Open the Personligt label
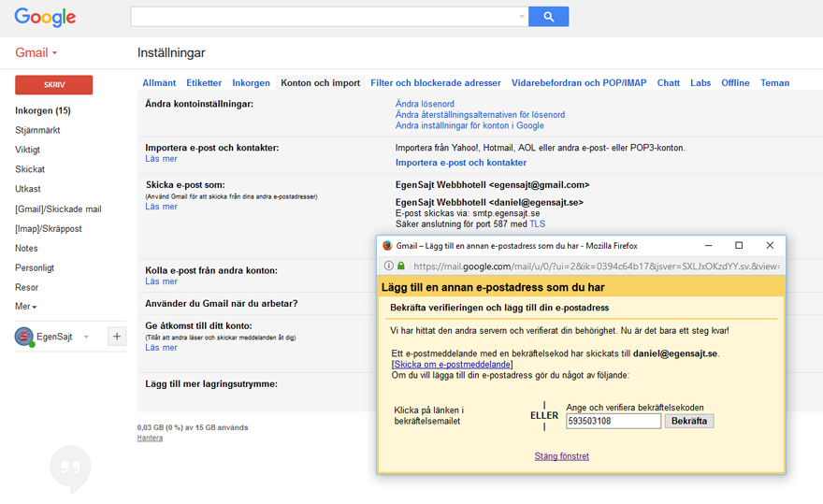The height and width of the screenshot is (504, 823). point(34,267)
